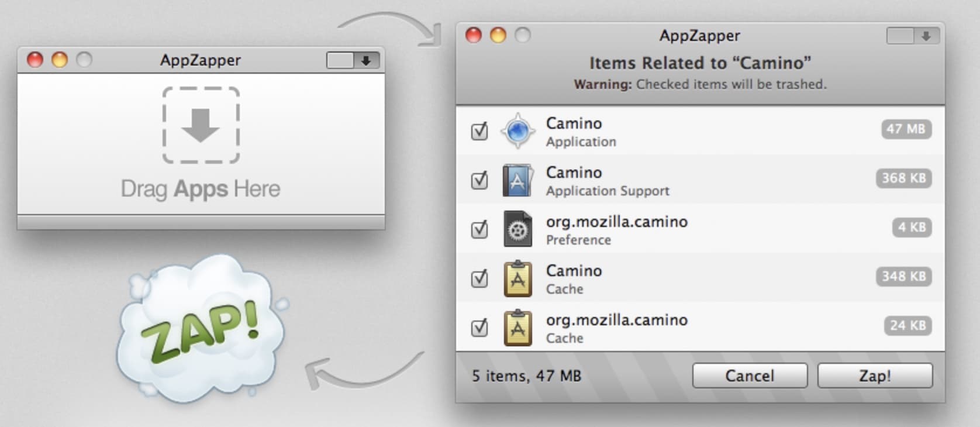Uncheck the Camino Application checkbox
The height and width of the screenshot is (427, 980).
(479, 132)
